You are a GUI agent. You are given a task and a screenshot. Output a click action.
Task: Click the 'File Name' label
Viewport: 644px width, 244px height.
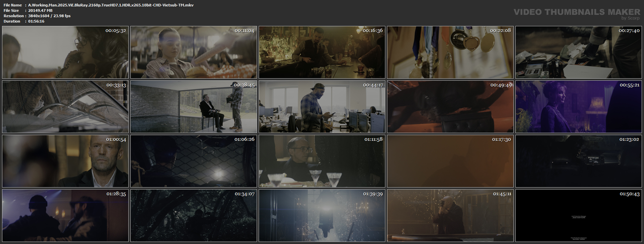pos(12,5)
